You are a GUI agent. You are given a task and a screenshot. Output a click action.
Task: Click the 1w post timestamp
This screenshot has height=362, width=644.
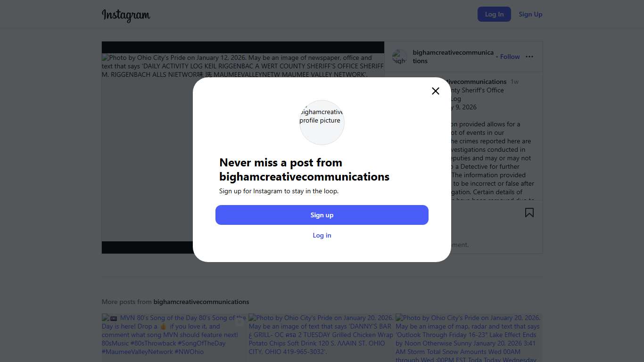point(514,82)
